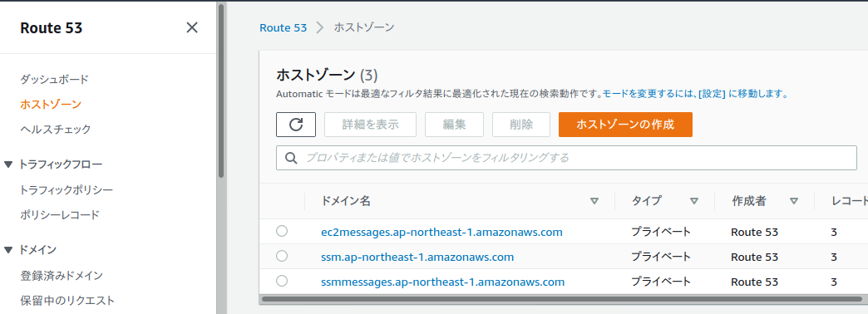Open 登録済みドメイン in sidebar
This screenshot has width=868, height=314.
(62, 275)
